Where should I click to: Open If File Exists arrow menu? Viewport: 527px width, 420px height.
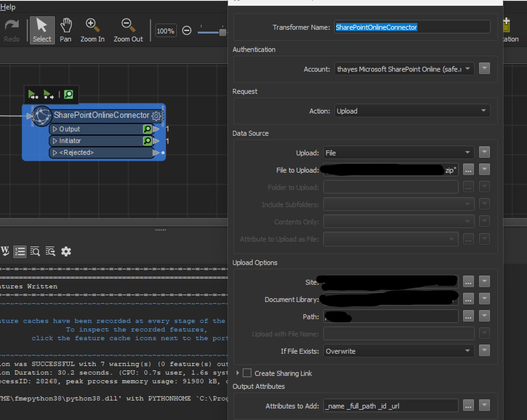pyautogui.click(x=484, y=350)
